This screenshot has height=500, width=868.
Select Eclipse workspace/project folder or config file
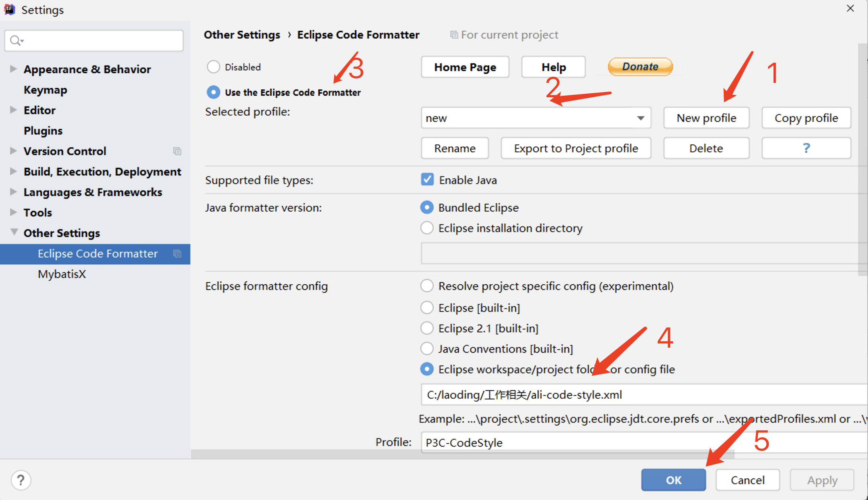[x=427, y=369]
